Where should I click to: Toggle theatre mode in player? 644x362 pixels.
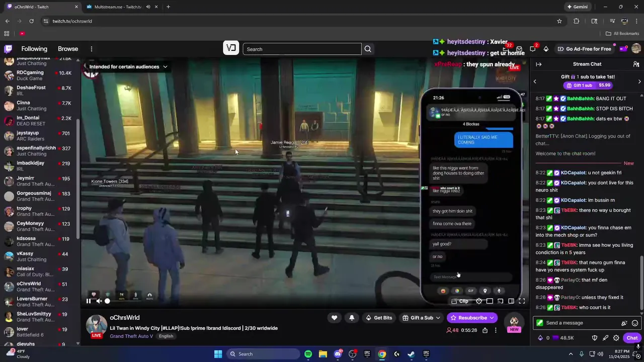tap(511, 301)
